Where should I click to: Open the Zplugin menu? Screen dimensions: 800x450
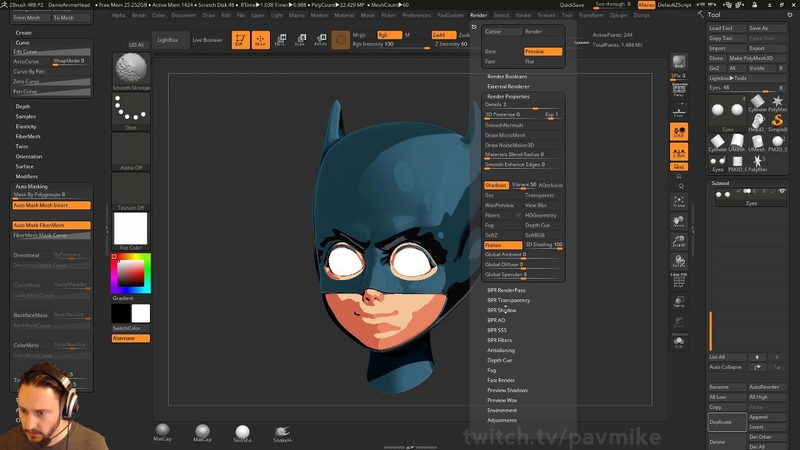pos(618,15)
